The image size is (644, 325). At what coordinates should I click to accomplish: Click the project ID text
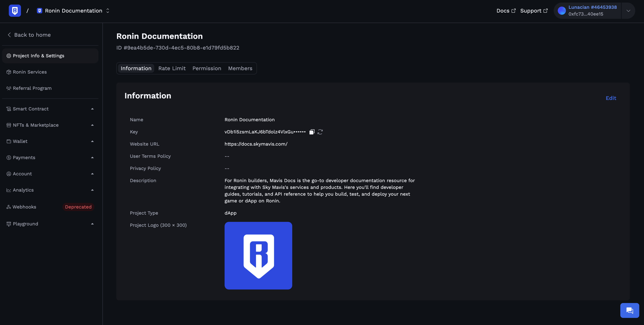pos(178,48)
